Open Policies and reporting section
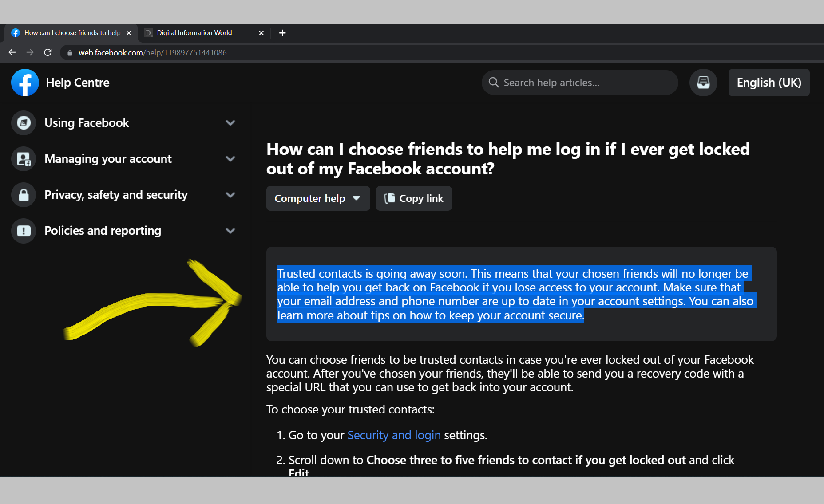This screenshot has width=824, height=504. (123, 231)
